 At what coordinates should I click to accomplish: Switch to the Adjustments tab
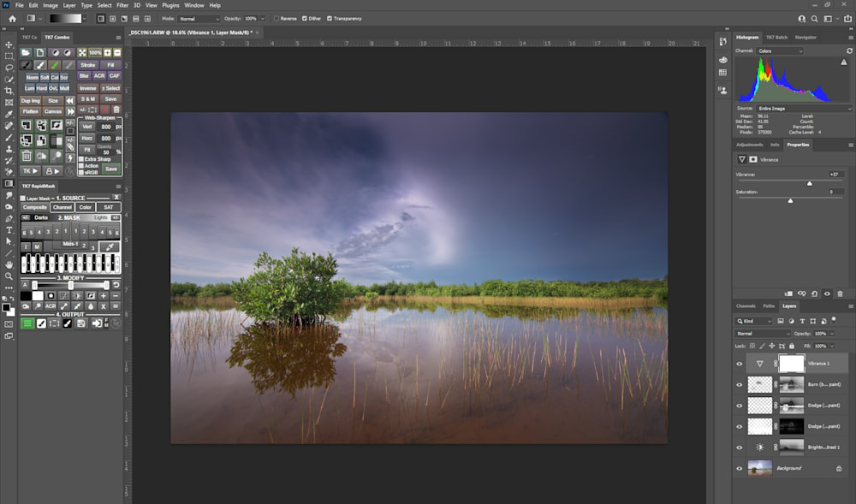[x=749, y=145]
